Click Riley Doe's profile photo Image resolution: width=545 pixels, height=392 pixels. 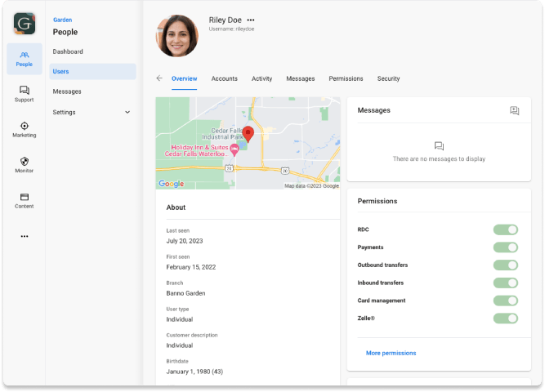pyautogui.click(x=176, y=36)
